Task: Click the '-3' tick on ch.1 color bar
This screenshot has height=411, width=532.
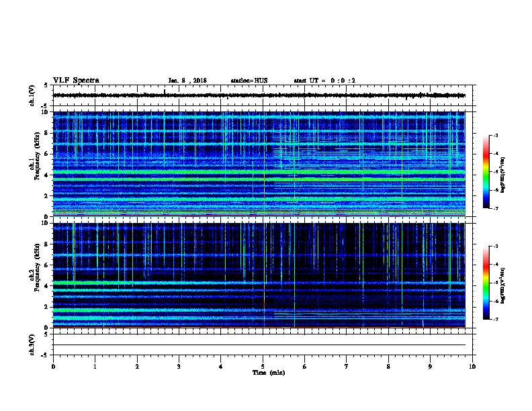Action: pos(495,136)
